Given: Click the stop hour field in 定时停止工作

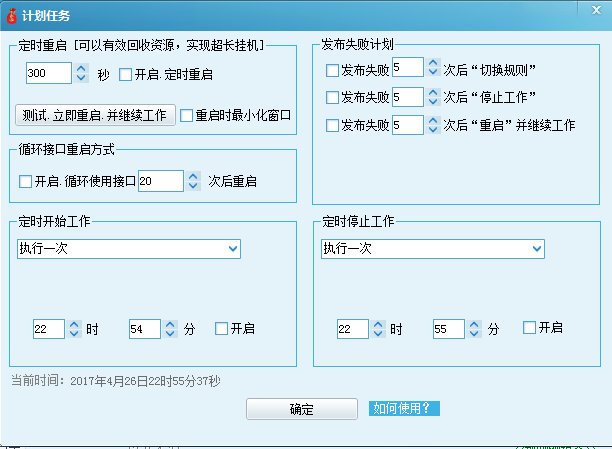Looking at the screenshot, I should pyautogui.click(x=353, y=329).
